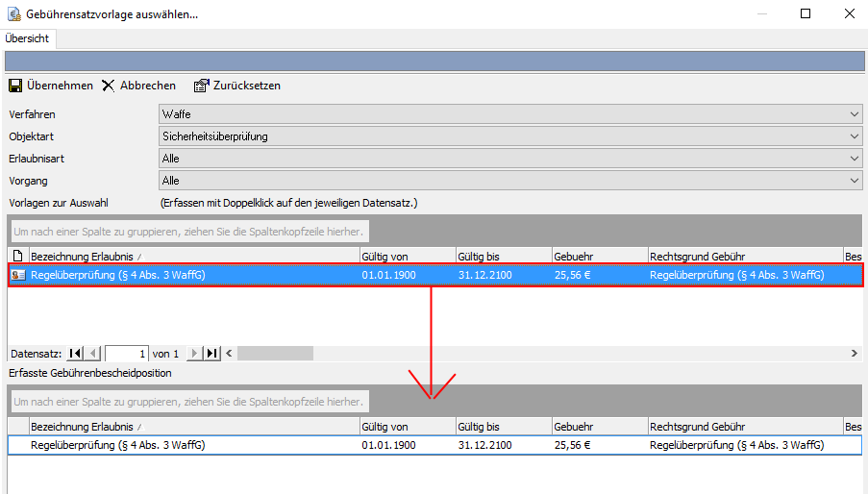The width and height of the screenshot is (868, 494).
Task: Go to previous record in navigator
Action: (x=93, y=354)
